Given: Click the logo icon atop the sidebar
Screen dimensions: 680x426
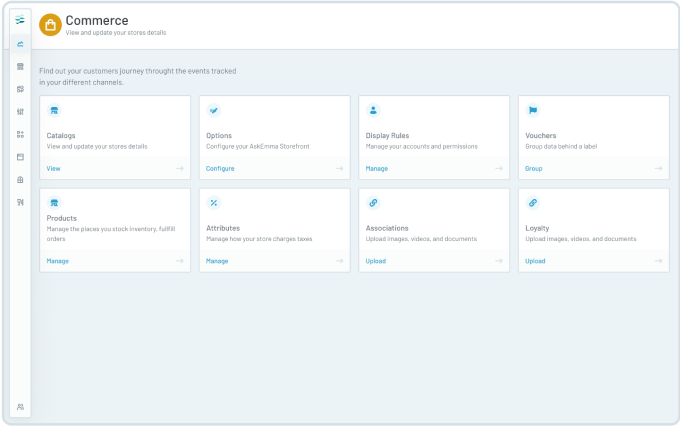Looking at the screenshot, I should click(20, 20).
